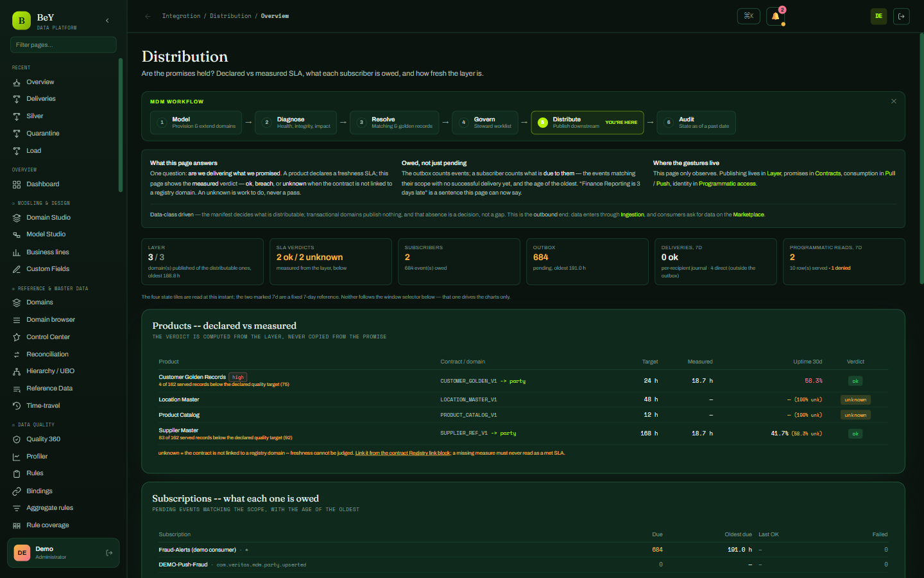
Task: Click the Domain browser list icon
Action: 17,320
